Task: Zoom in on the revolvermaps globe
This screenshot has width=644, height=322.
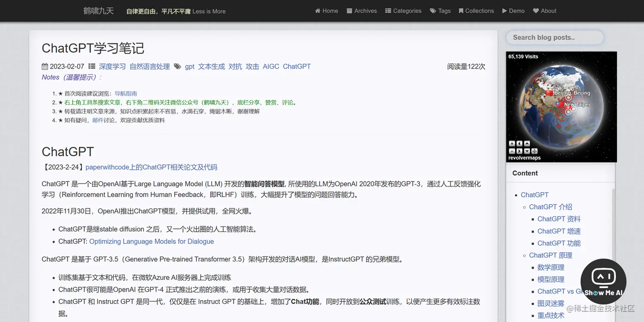Action: 512,144
